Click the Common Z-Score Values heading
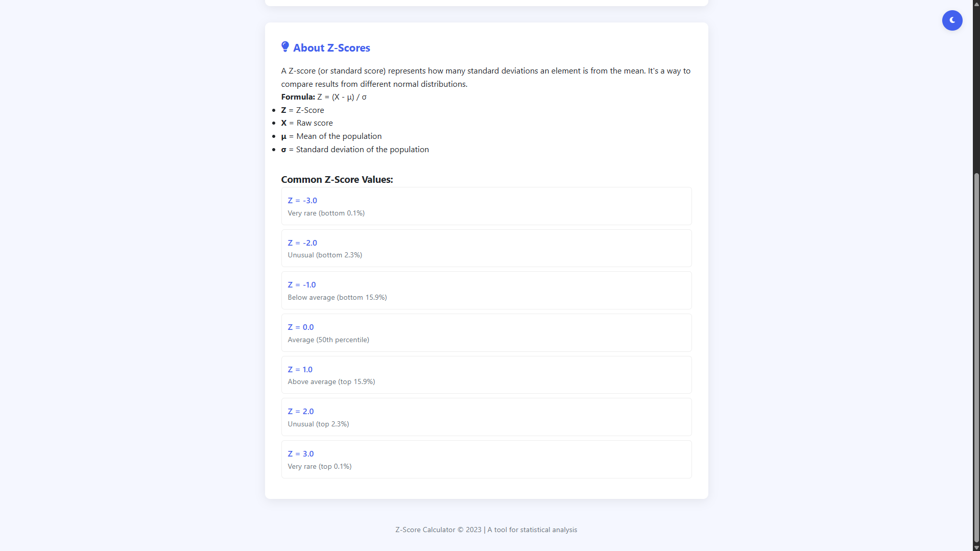 [337, 180]
